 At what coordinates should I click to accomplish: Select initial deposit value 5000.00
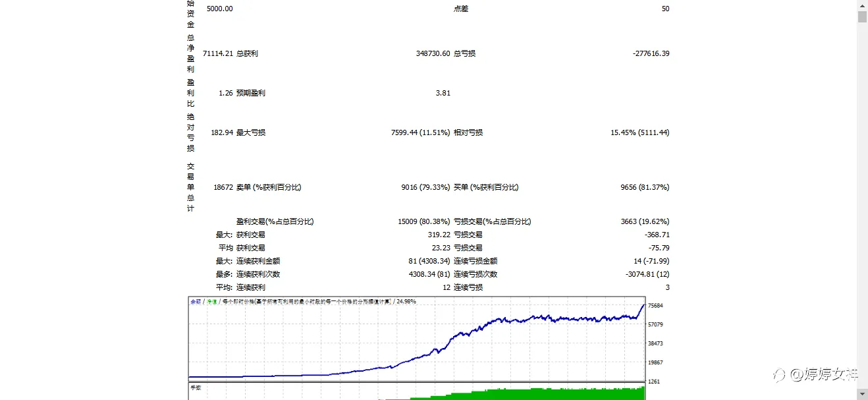click(x=219, y=9)
